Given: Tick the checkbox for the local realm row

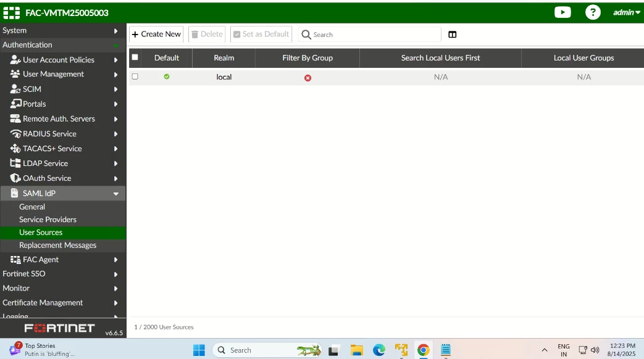Looking at the screenshot, I should 135,76.
